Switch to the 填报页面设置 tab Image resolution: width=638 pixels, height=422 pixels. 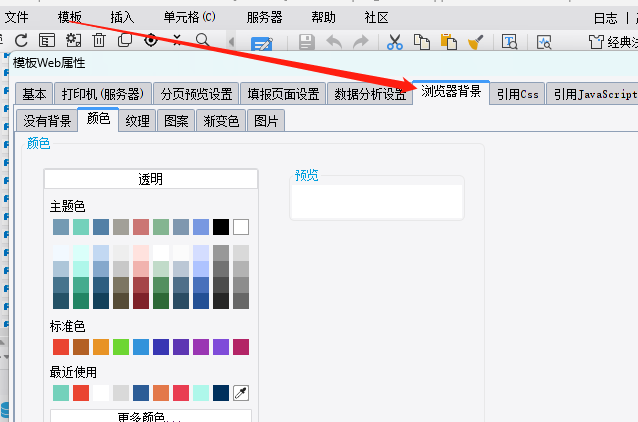pos(283,94)
